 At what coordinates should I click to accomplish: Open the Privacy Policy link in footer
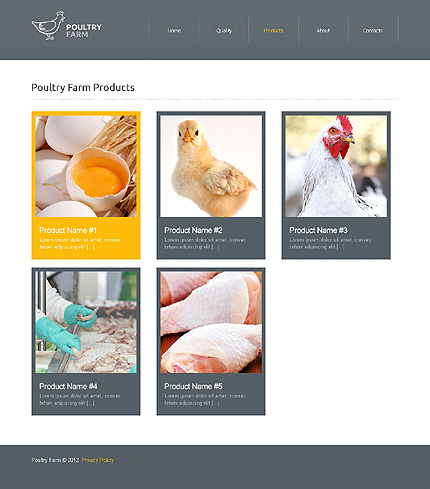[x=98, y=460]
